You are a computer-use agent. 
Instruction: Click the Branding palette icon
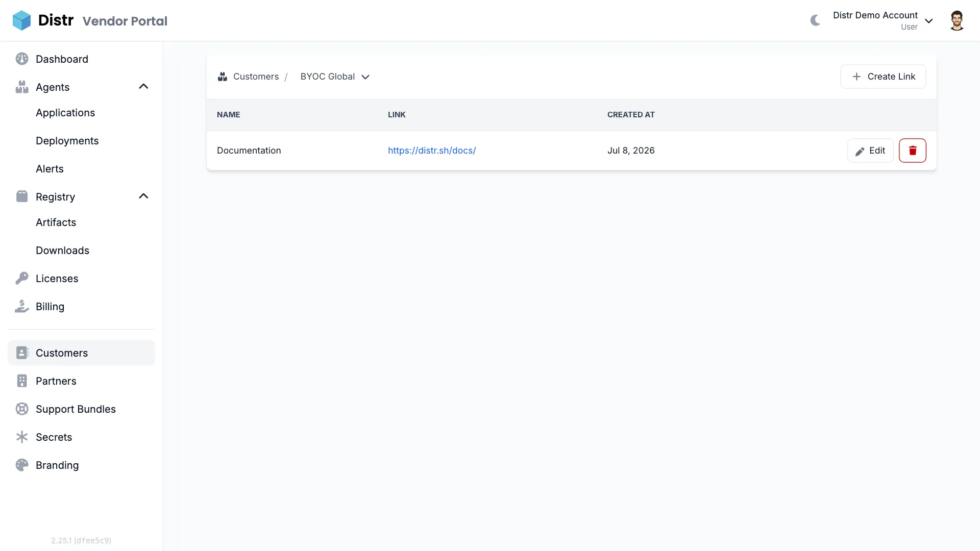click(x=22, y=465)
